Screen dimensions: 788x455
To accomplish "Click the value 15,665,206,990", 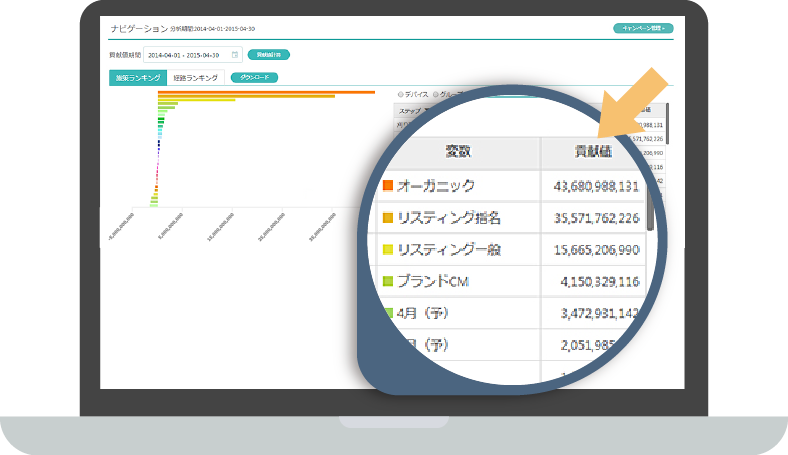I will point(596,250).
